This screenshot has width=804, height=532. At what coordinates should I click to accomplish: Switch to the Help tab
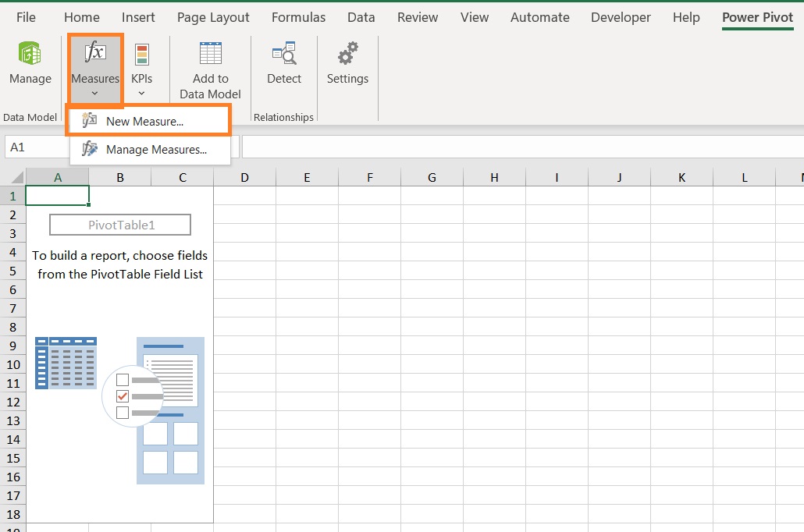[x=686, y=17]
